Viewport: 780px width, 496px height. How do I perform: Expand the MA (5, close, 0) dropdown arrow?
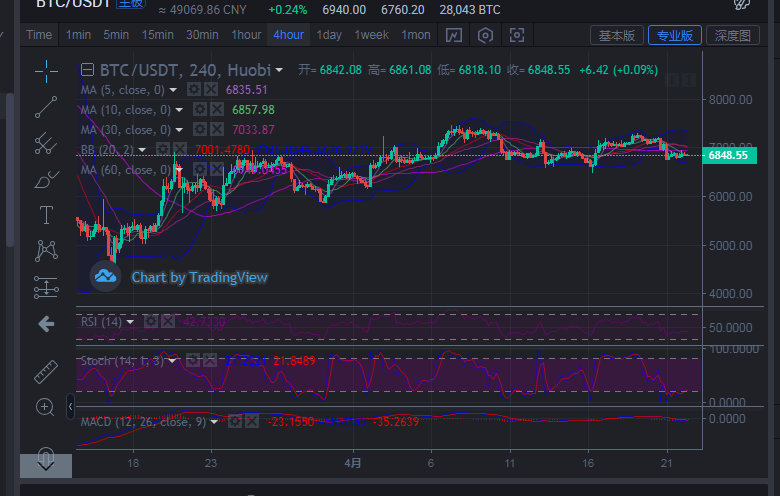coord(173,90)
